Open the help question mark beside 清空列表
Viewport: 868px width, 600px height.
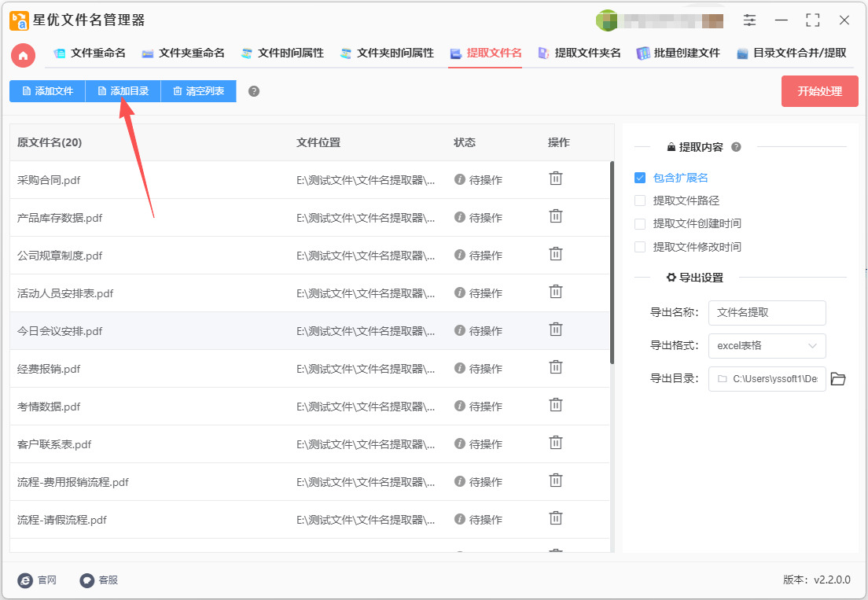253,91
